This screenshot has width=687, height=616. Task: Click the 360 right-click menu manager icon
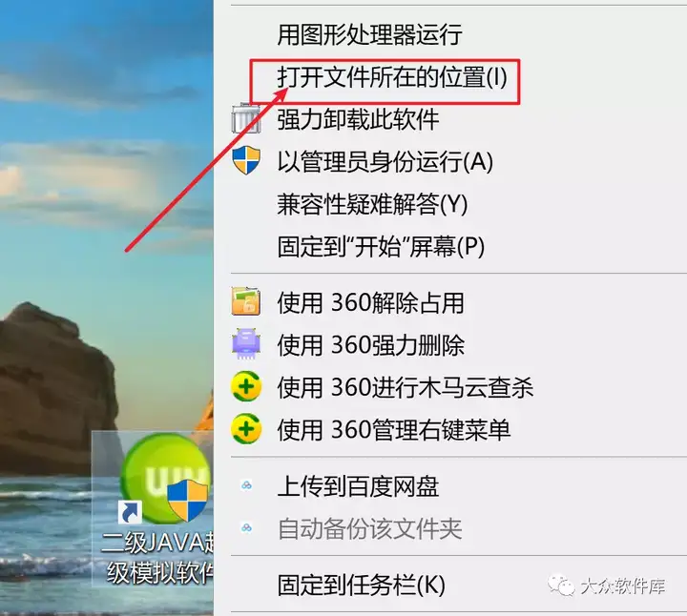click(x=246, y=429)
